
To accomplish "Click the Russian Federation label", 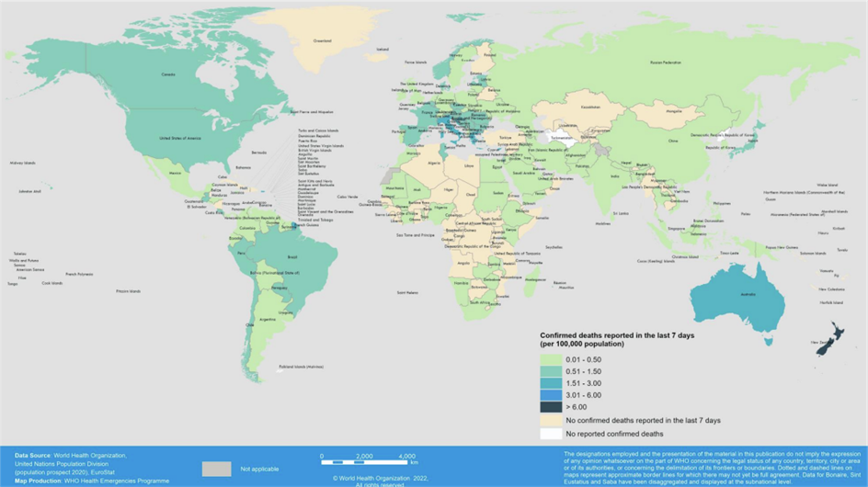I will (668, 62).
